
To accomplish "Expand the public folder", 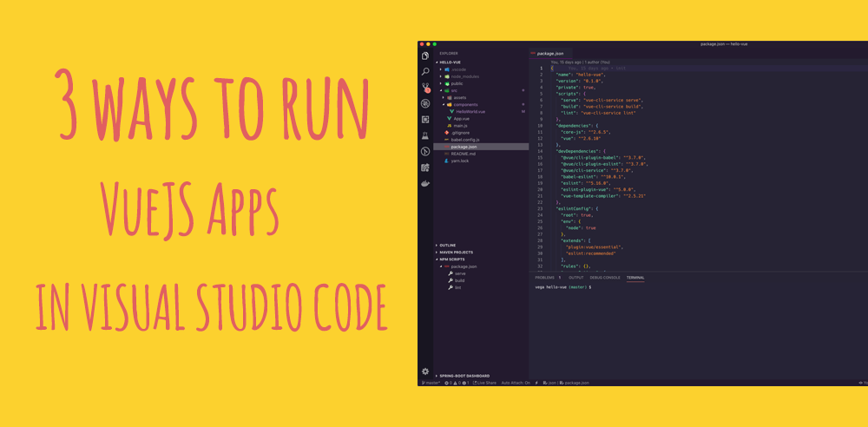I will [457, 83].
